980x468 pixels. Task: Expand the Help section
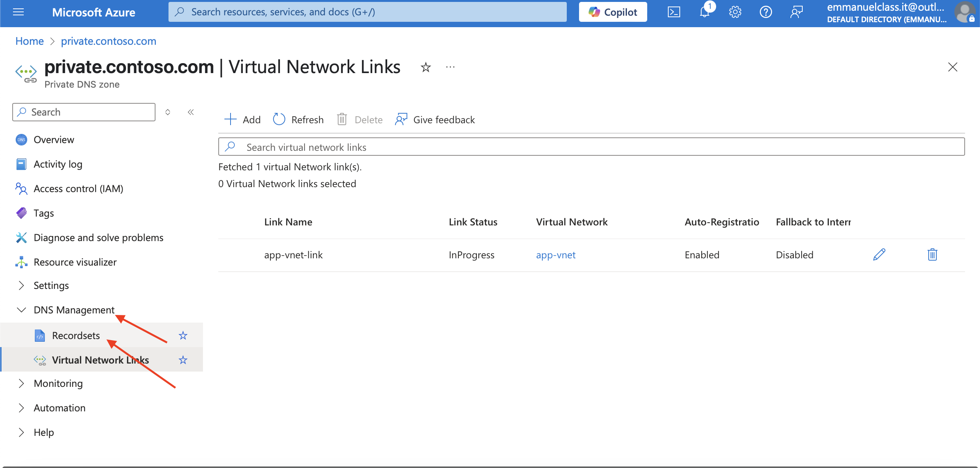(x=21, y=432)
